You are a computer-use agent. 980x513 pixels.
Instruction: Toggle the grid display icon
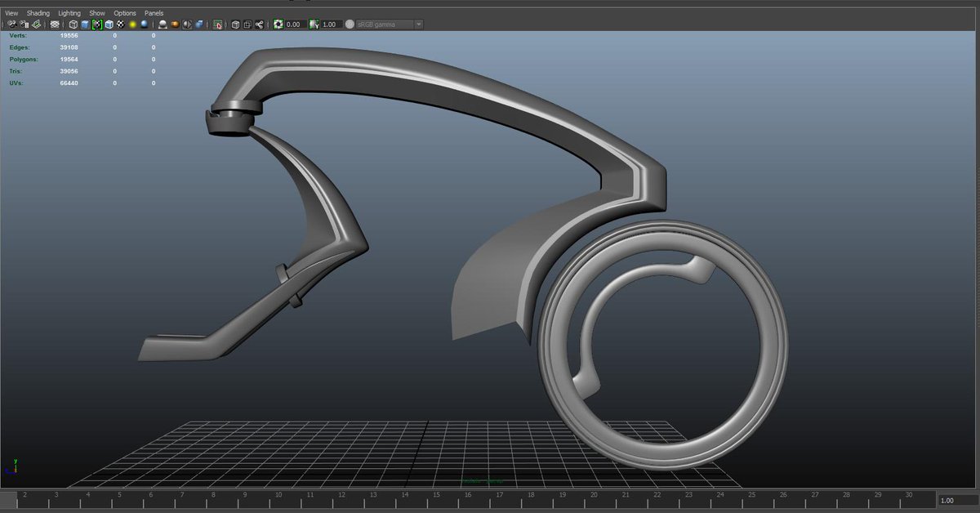(x=55, y=25)
